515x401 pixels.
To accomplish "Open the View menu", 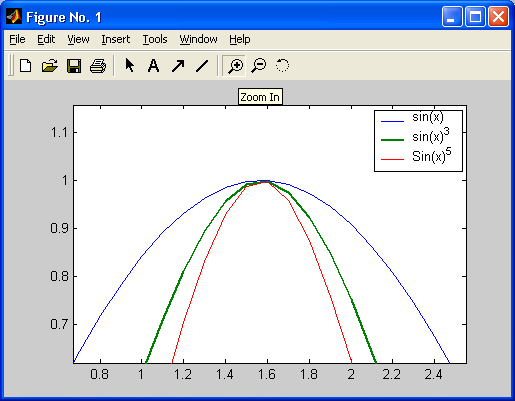I will 78,39.
